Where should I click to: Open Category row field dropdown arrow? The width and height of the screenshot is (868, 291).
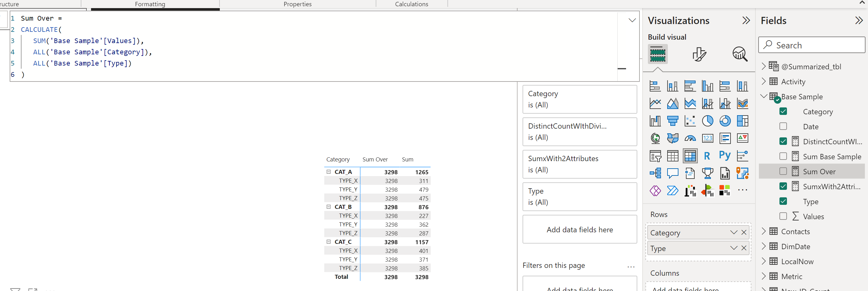click(x=734, y=233)
